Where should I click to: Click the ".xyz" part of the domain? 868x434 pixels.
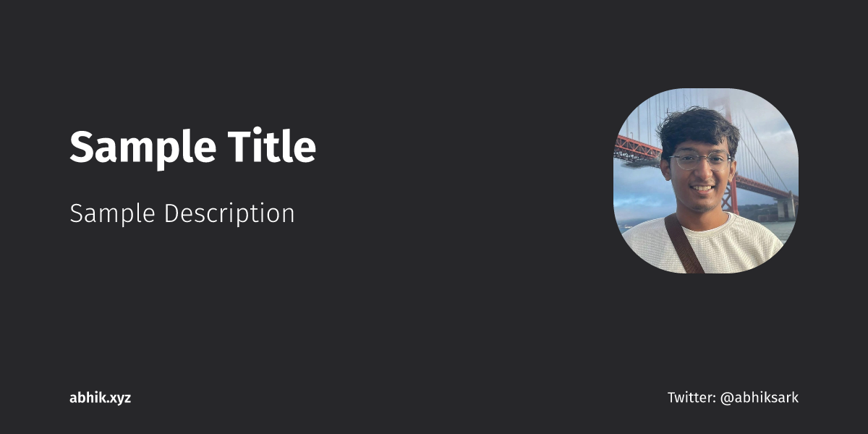tap(119, 397)
